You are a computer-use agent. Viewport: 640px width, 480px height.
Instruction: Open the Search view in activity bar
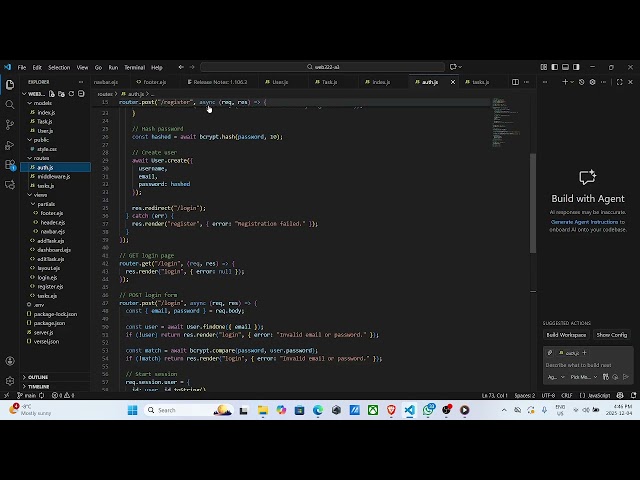click(10, 105)
